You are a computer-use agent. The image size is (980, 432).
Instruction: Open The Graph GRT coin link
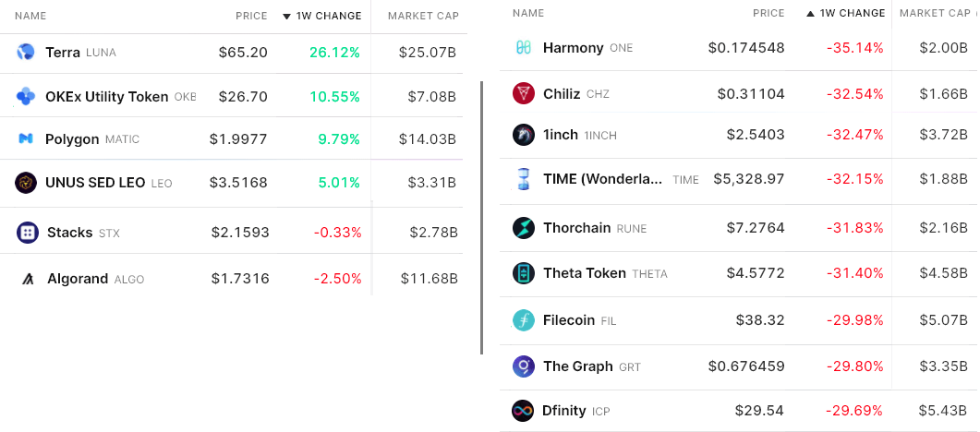click(577, 366)
